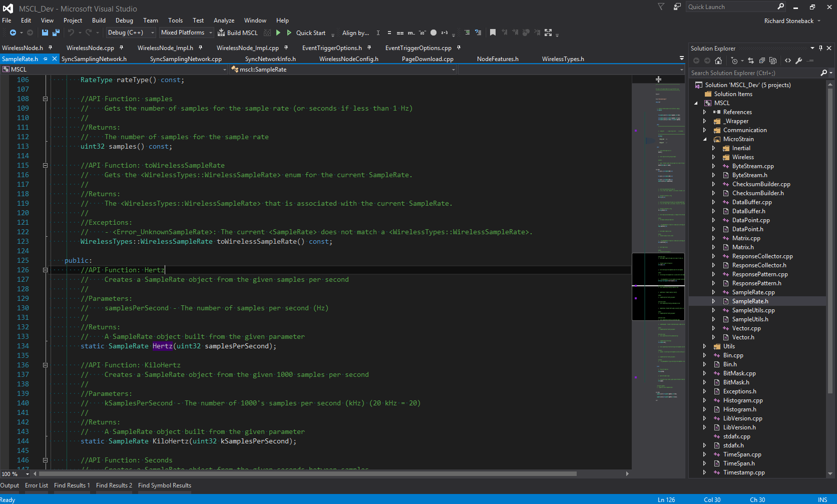Click the Properties wrench icon
Viewport: 837px width, 504px height.
pos(799,61)
